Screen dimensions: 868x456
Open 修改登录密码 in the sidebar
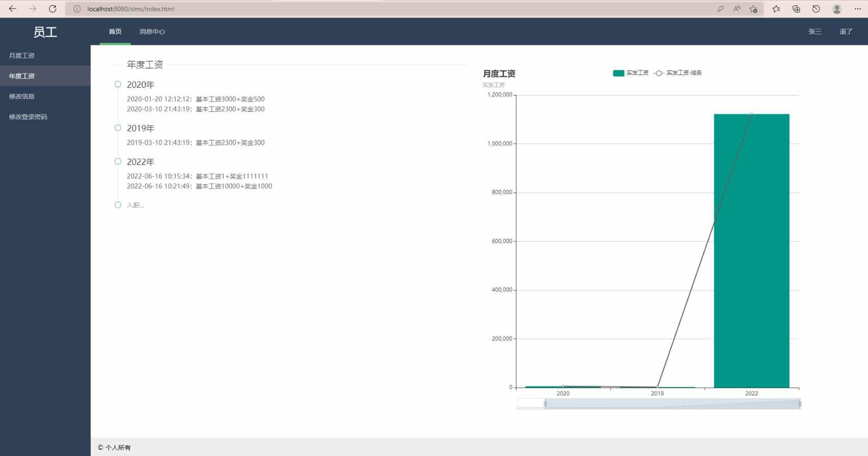pyautogui.click(x=45, y=117)
